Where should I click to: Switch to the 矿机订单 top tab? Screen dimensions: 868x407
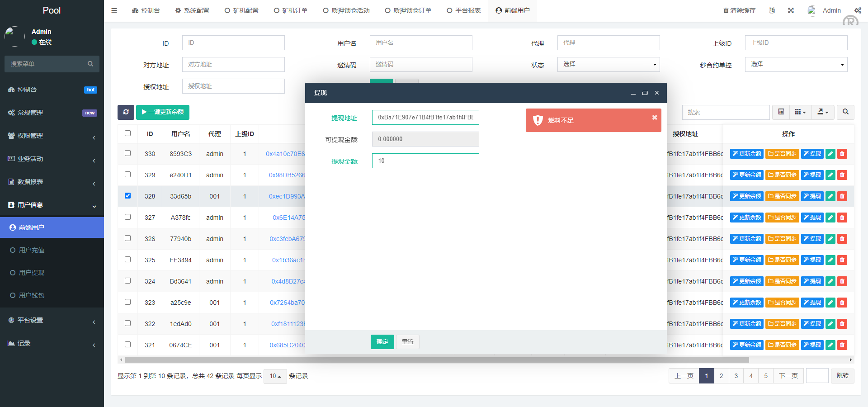coord(291,10)
